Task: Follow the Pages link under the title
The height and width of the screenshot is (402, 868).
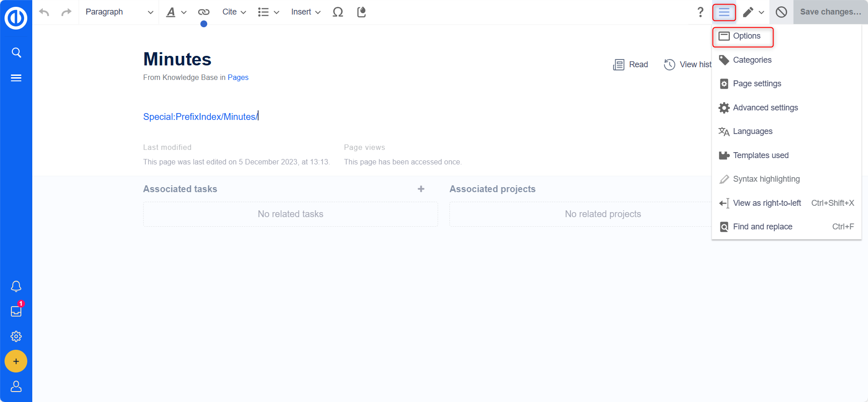Action: click(x=238, y=77)
